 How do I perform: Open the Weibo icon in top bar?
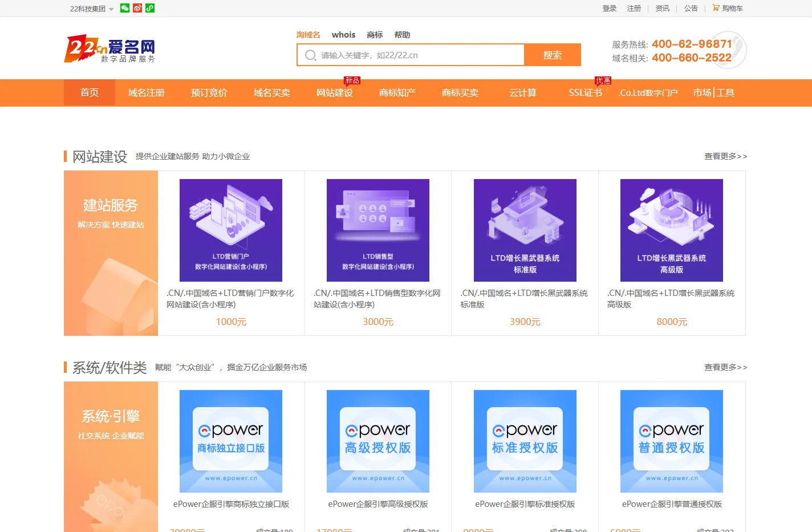(x=137, y=8)
